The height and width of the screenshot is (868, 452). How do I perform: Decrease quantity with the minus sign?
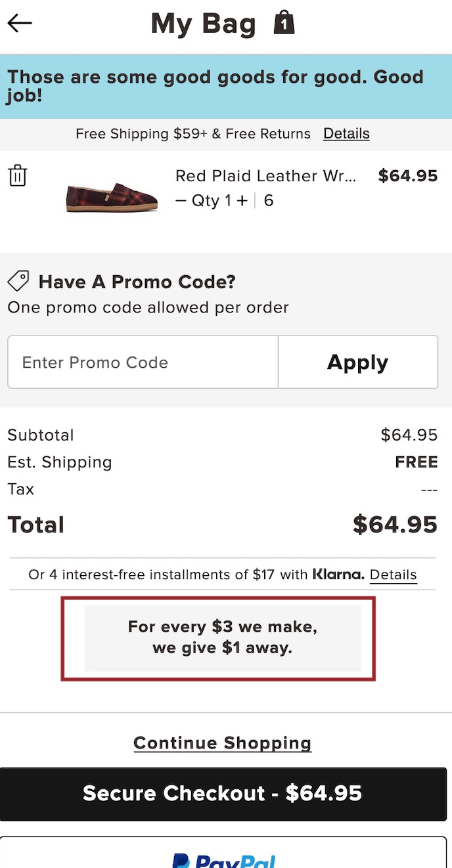181,201
